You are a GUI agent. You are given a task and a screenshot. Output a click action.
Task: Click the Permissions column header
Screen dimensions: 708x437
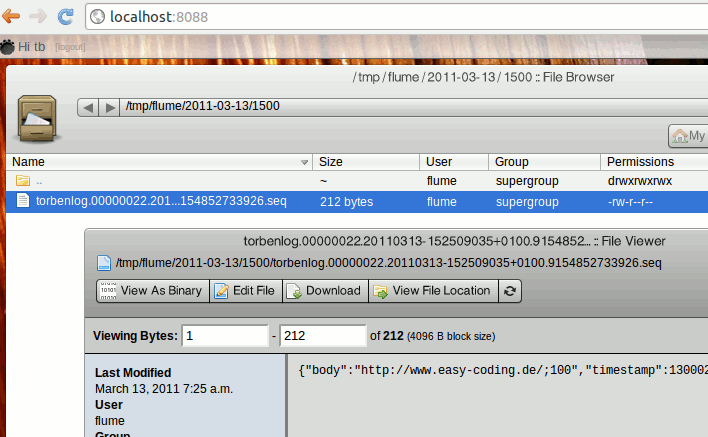tap(640, 162)
